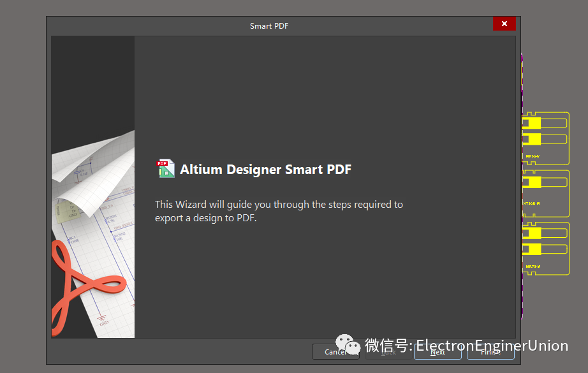Click Finish to complete PDF export
Viewport: 588px width, 373px height.
click(490, 352)
